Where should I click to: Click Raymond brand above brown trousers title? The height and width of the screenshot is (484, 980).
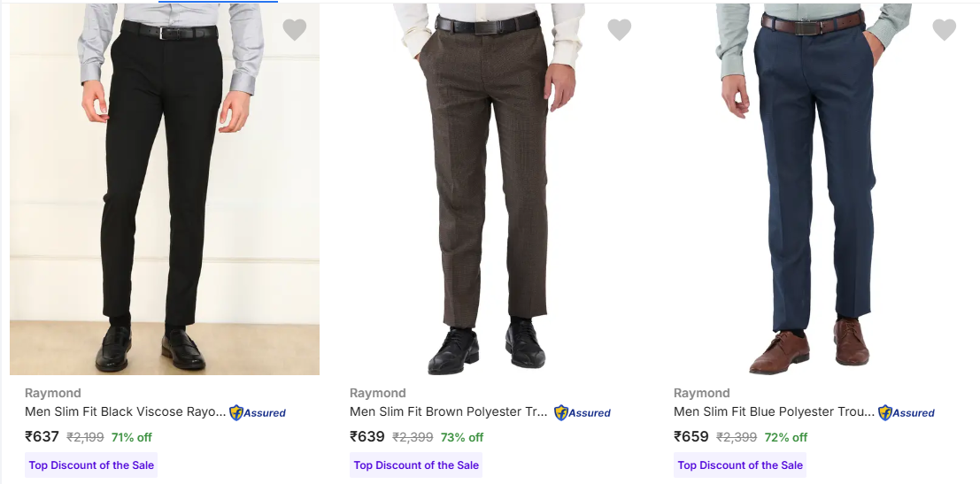tap(378, 393)
